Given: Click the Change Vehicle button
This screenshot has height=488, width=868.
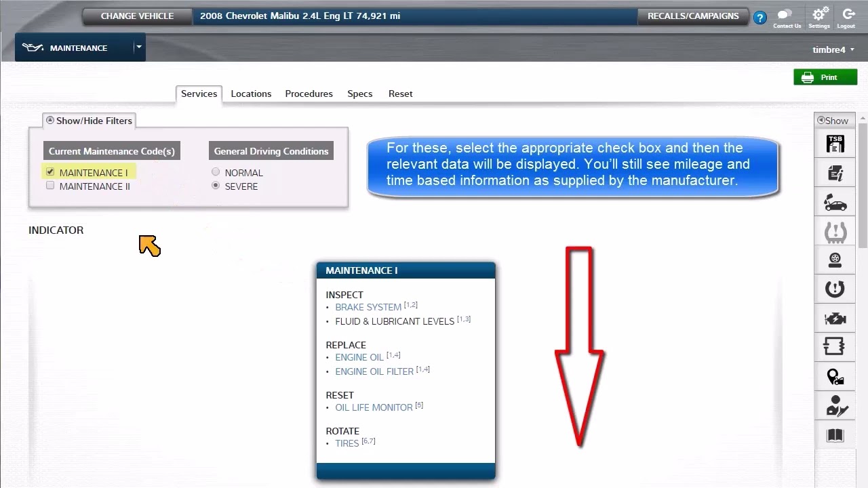Looking at the screenshot, I should coord(137,16).
